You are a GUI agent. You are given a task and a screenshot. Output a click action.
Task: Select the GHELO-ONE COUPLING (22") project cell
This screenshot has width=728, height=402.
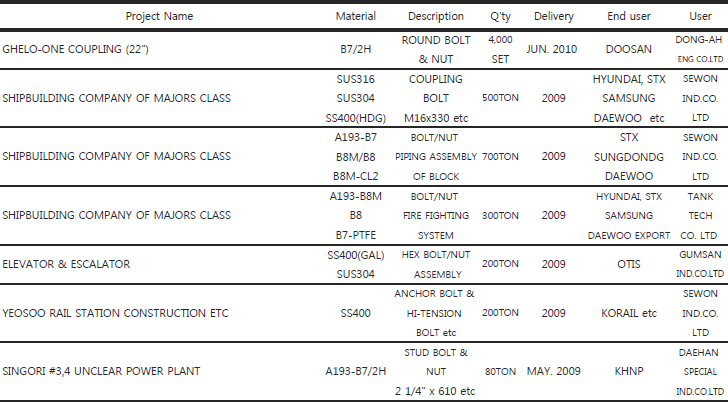tap(76, 49)
